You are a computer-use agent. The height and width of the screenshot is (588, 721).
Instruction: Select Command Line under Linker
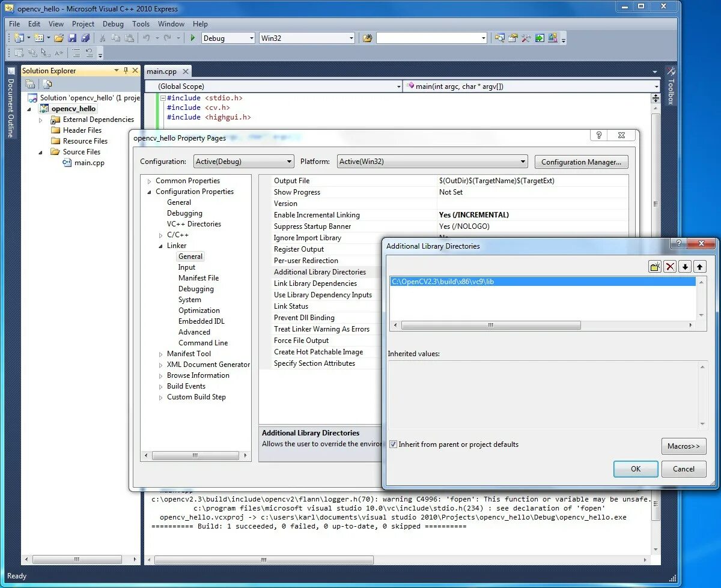[x=203, y=343]
